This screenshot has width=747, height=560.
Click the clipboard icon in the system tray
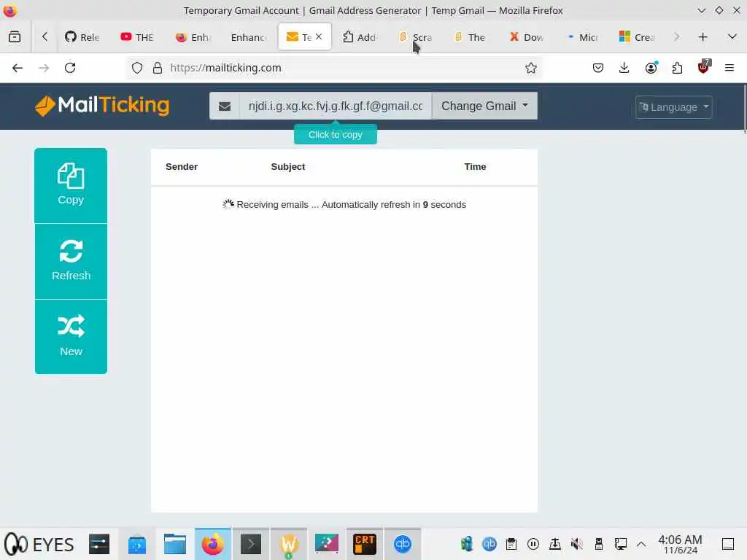click(511, 544)
